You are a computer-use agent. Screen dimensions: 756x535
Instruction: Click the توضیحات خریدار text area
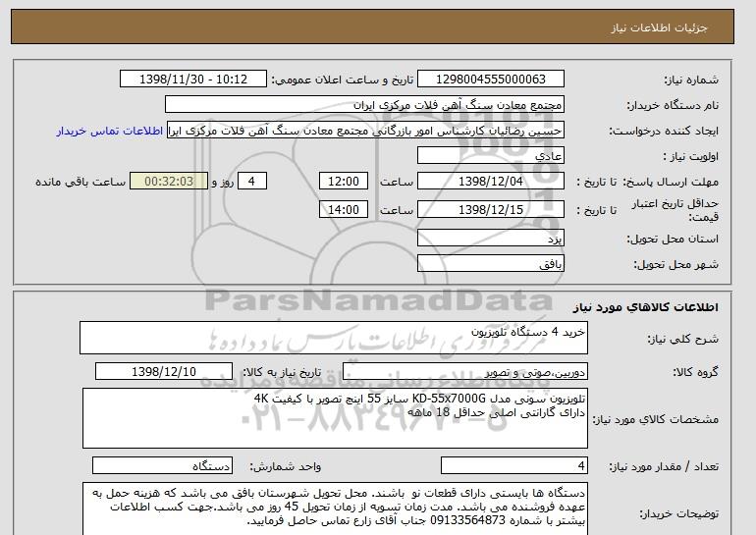point(335,508)
